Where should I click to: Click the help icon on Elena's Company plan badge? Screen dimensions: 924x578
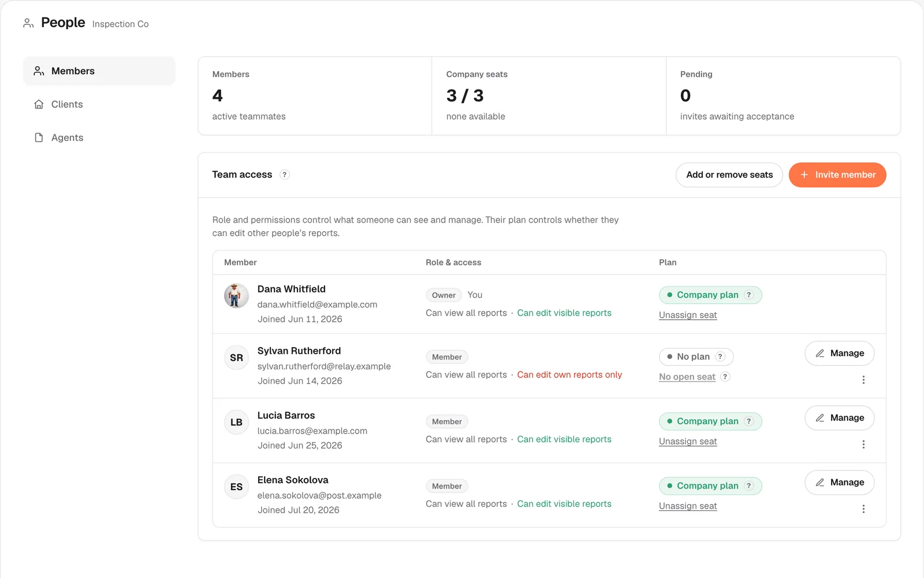(749, 486)
